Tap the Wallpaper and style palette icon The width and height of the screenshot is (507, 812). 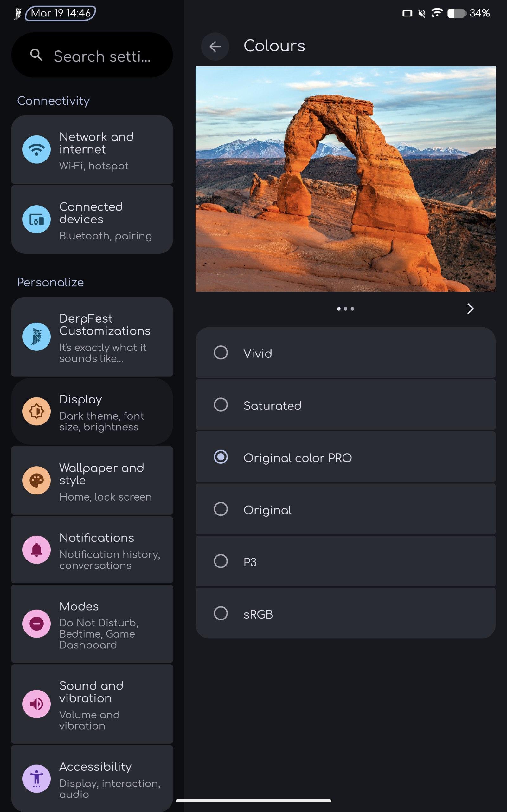click(x=36, y=481)
